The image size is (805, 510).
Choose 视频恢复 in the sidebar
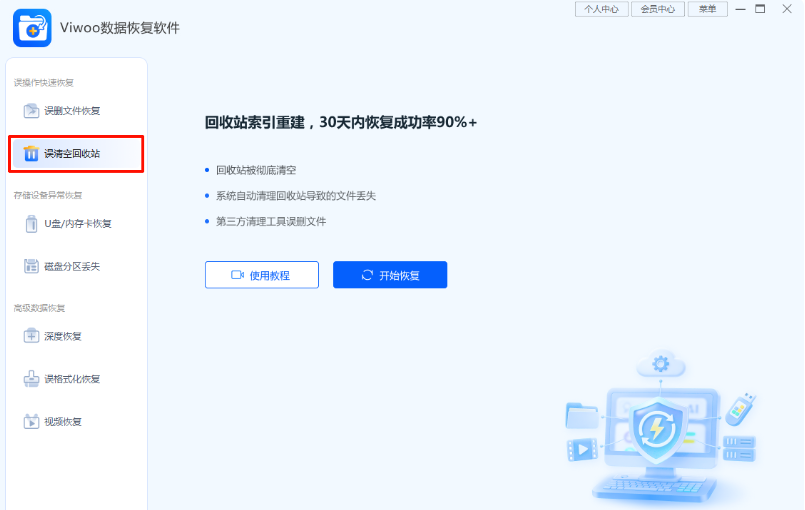76,421
